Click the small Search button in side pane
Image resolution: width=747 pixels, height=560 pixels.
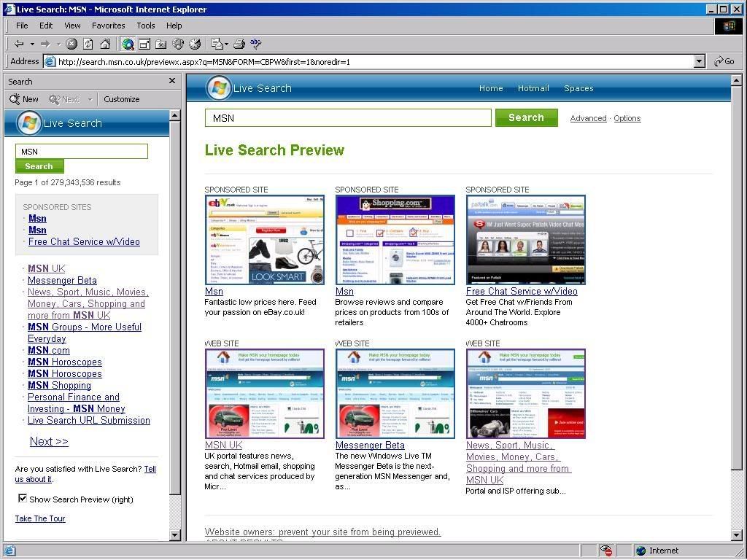(39, 166)
